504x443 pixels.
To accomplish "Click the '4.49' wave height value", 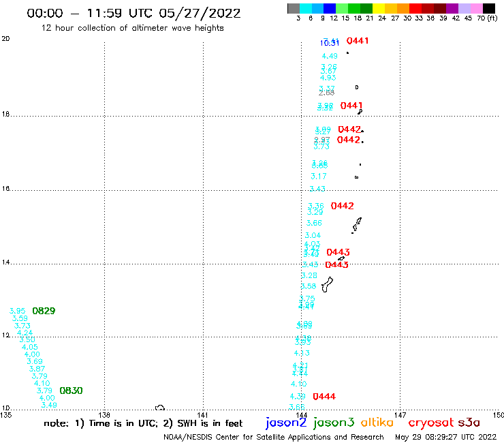I will [330, 56].
